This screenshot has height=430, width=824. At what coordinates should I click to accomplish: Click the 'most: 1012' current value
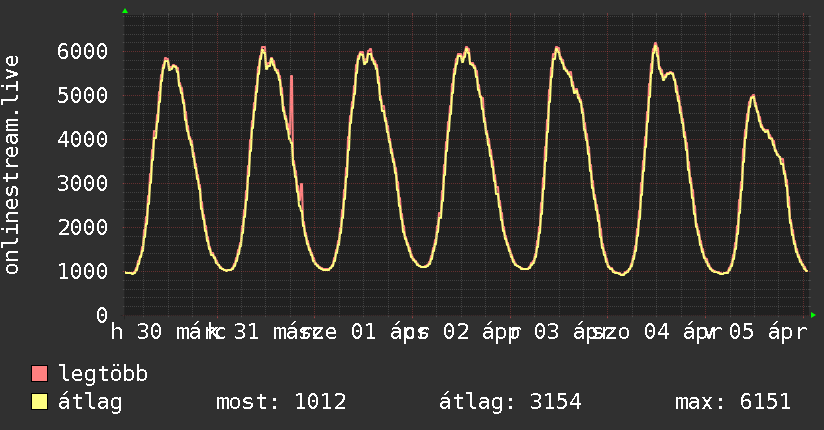[281, 403]
